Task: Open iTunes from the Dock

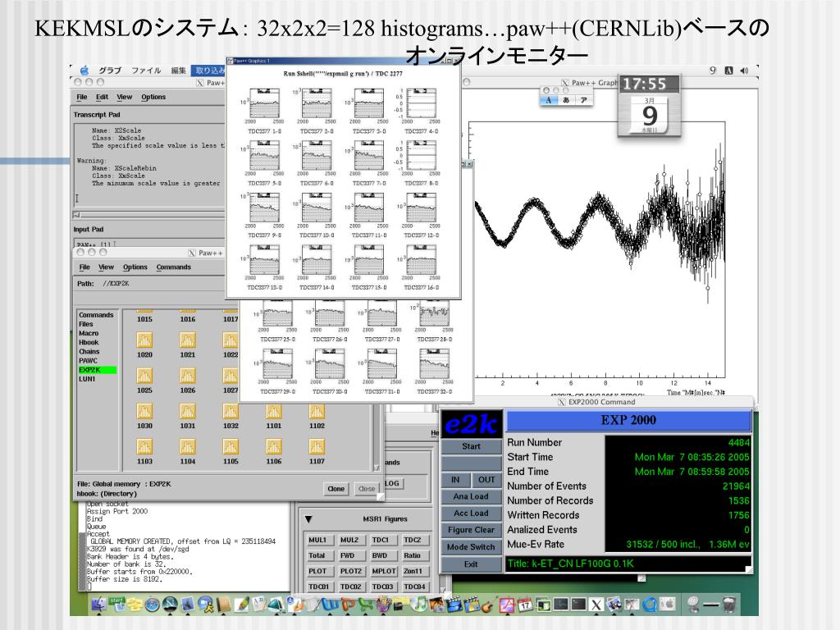Action: coord(422,605)
